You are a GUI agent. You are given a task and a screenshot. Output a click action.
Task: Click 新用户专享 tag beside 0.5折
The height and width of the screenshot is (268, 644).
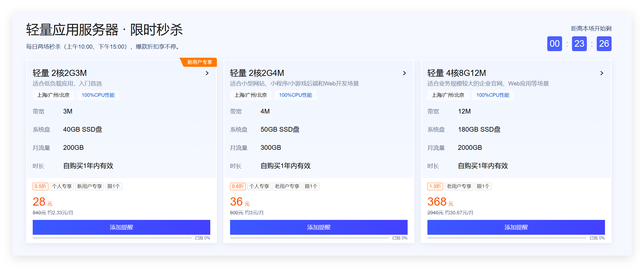tap(90, 186)
